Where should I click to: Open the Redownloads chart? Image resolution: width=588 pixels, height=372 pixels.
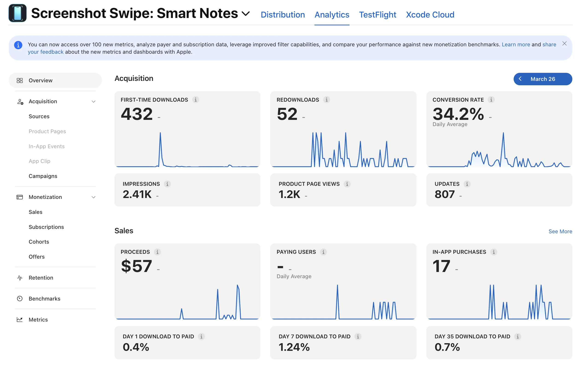[343, 150]
